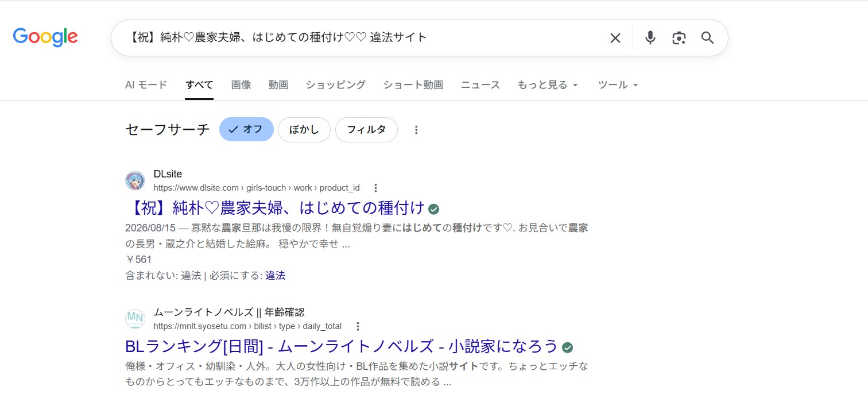Start voice search with the microphone icon

(x=650, y=38)
